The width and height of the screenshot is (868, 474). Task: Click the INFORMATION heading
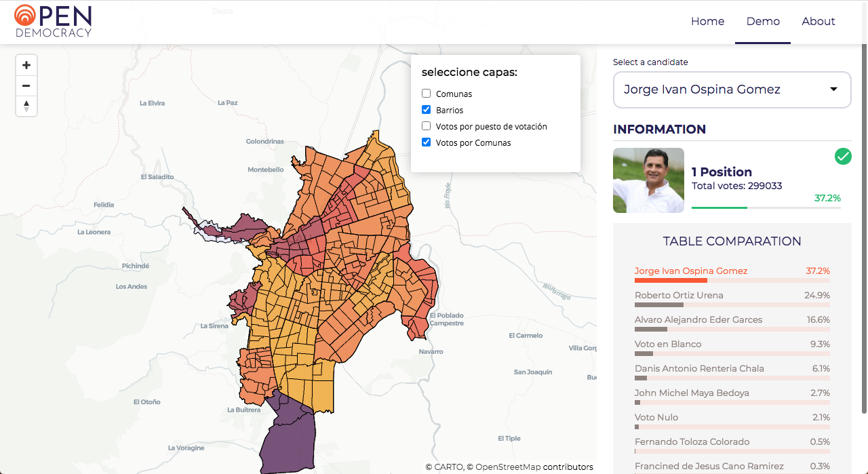point(659,129)
